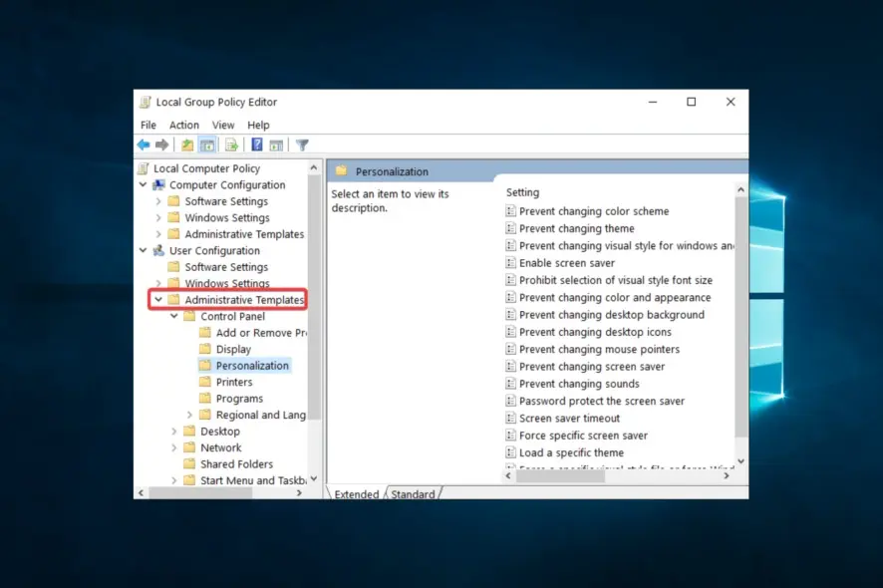883x588 pixels.
Task: Collapse User Configuration Administrative Templates arrow
Action: point(158,300)
